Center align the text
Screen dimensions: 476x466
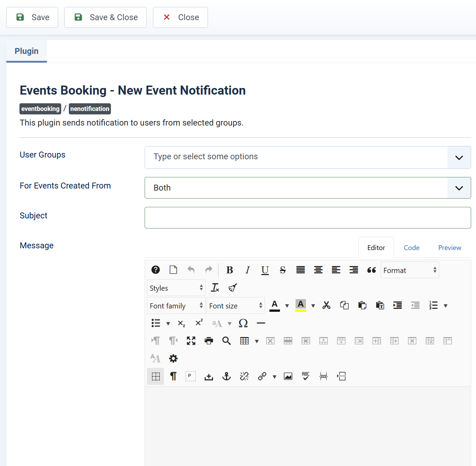pyautogui.click(x=318, y=270)
